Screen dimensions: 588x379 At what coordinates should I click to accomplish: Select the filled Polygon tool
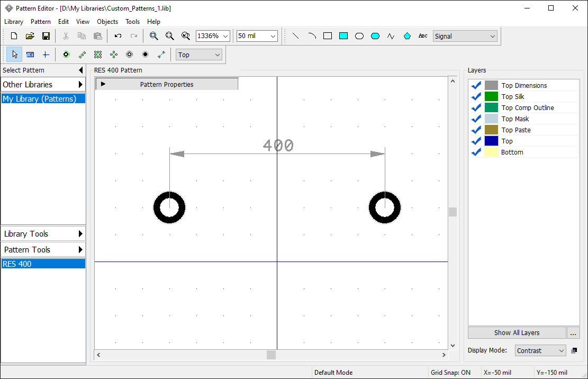[407, 36]
